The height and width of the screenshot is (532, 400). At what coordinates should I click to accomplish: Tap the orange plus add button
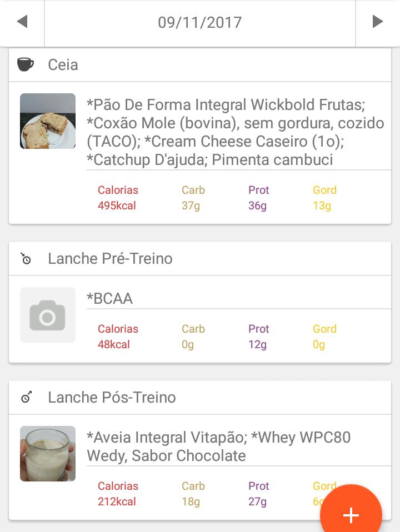[x=351, y=511]
